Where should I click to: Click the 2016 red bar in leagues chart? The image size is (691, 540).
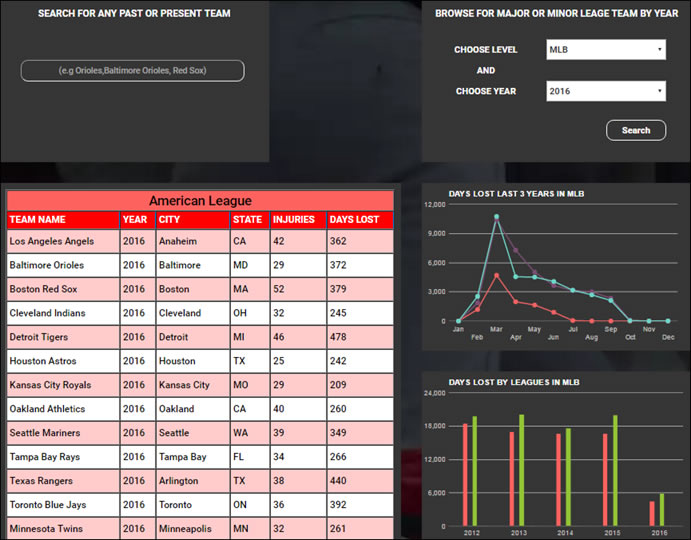[x=652, y=514]
